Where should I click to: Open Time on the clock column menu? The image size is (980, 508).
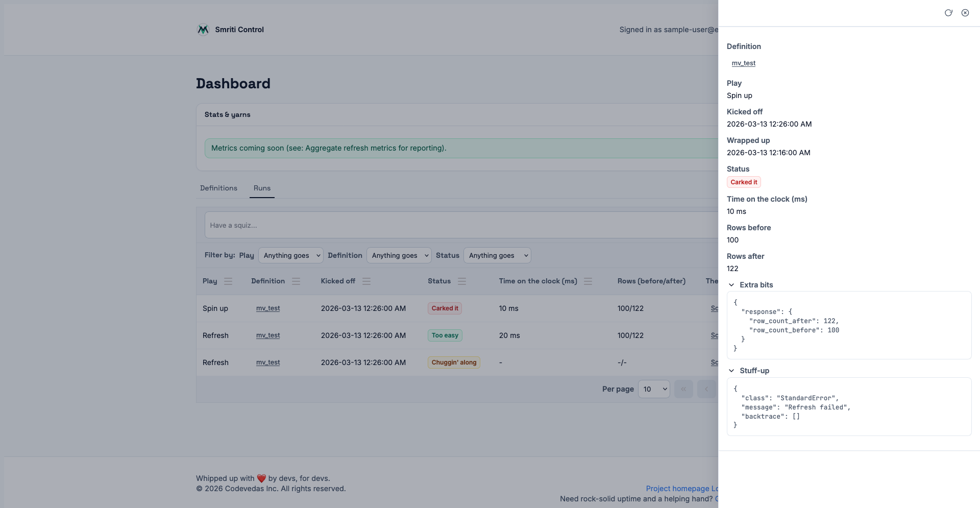[x=588, y=281]
